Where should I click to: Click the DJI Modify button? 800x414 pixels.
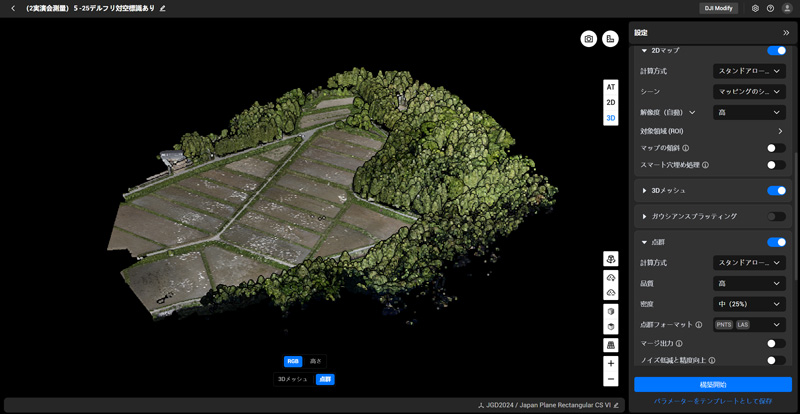click(718, 8)
